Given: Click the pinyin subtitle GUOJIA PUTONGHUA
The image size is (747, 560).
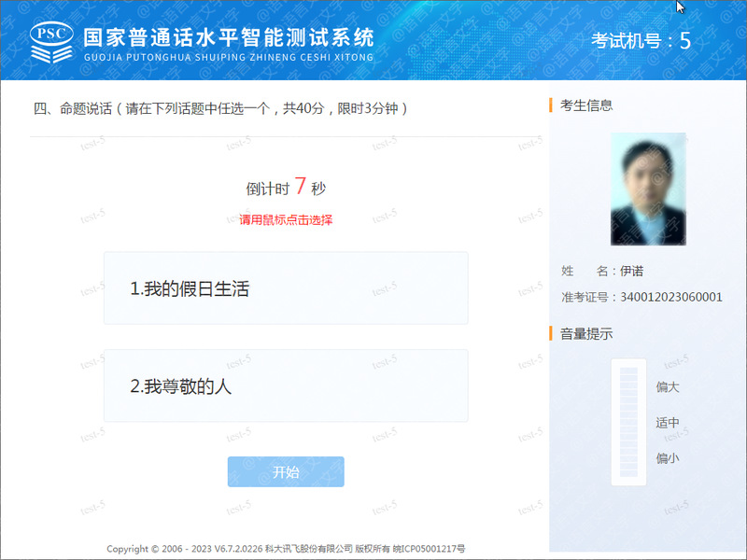Looking at the screenshot, I should pyautogui.click(x=229, y=57).
